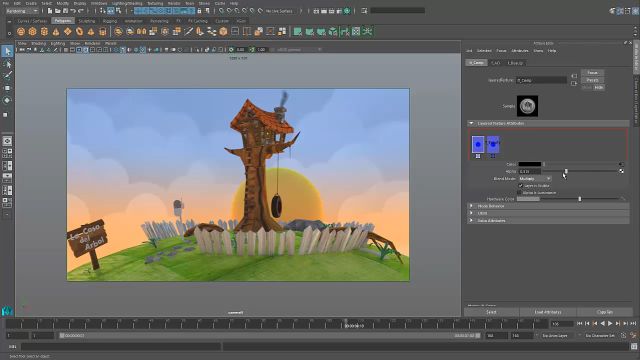
Task: Select the first node tab in Attribute Editor
Action: click(x=476, y=63)
